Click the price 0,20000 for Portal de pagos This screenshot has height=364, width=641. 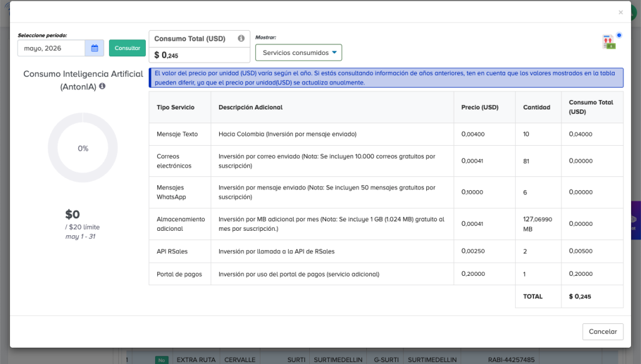point(473,274)
